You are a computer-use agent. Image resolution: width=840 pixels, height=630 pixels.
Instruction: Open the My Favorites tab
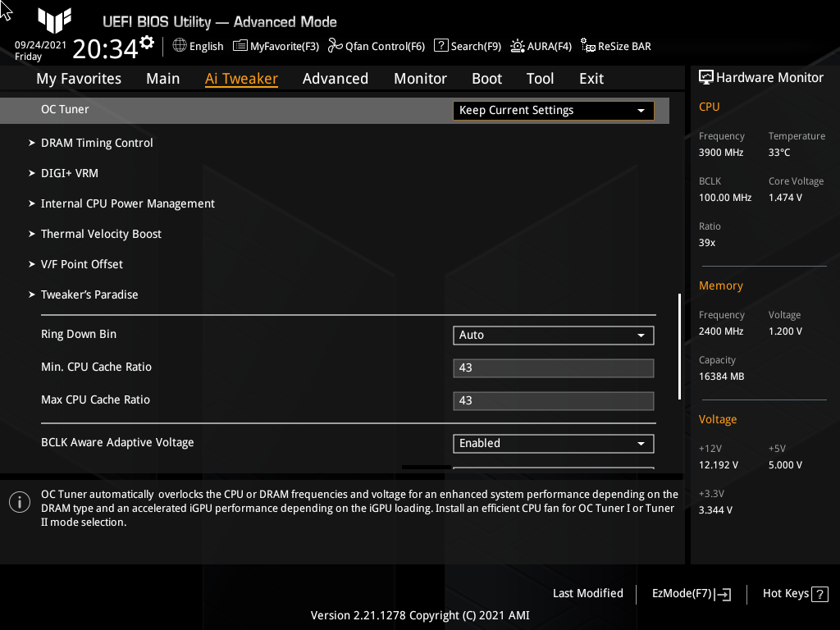pos(79,79)
